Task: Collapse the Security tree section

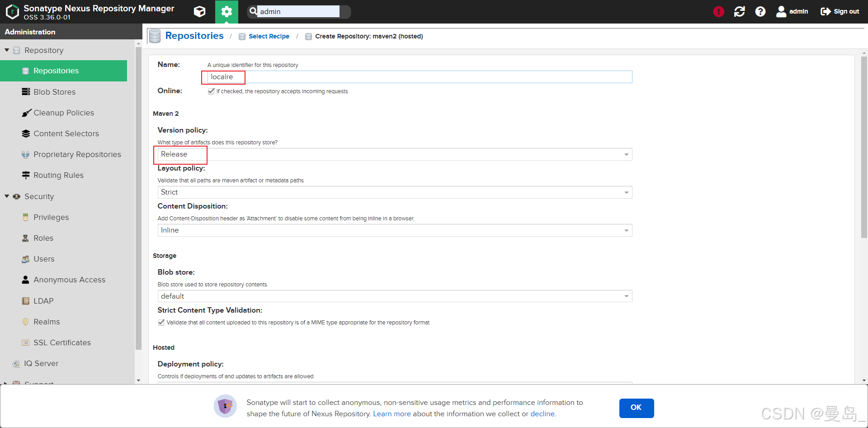Action: 7,196
